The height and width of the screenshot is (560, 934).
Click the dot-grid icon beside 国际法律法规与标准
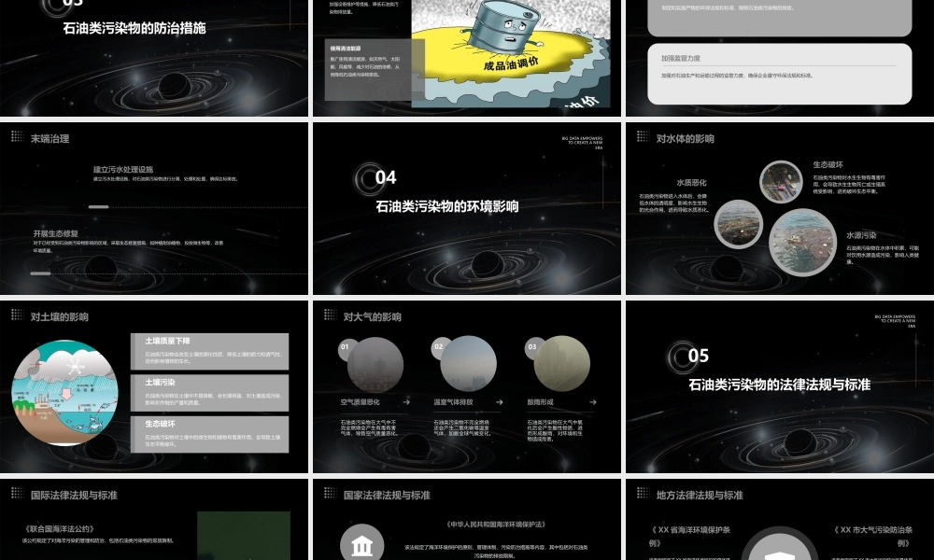point(17,493)
